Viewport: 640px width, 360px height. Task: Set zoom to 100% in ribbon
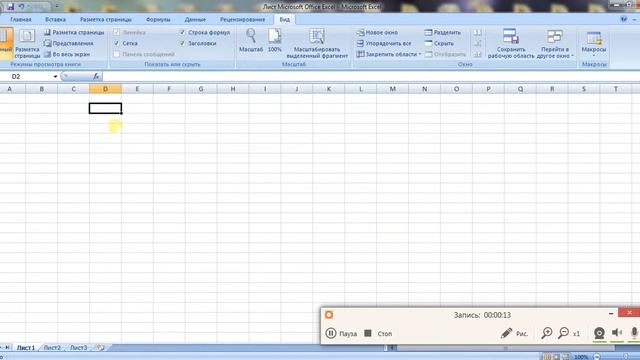(275, 40)
